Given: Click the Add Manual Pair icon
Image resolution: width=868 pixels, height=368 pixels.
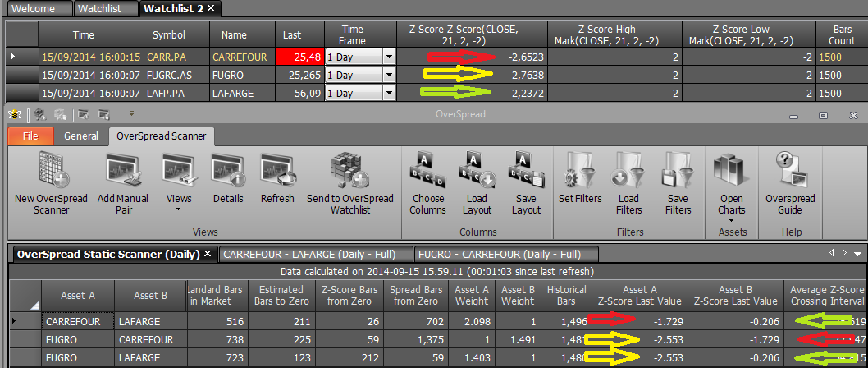Looking at the screenshot, I should (x=124, y=185).
